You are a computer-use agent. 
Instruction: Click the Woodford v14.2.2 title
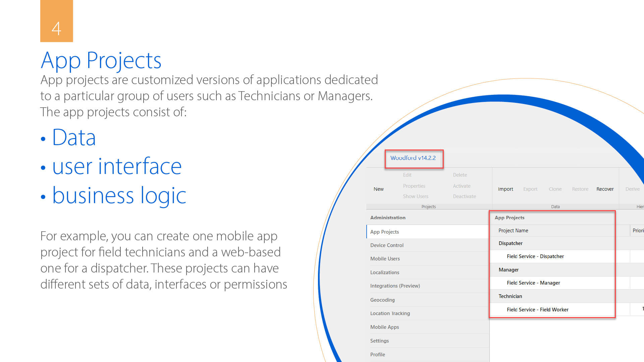[413, 158]
